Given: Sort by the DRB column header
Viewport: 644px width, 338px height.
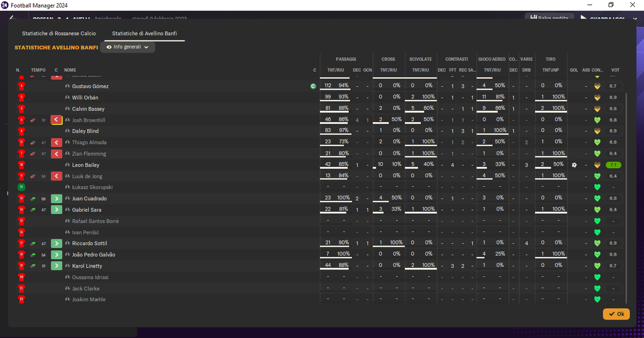Looking at the screenshot, I should (526, 70).
